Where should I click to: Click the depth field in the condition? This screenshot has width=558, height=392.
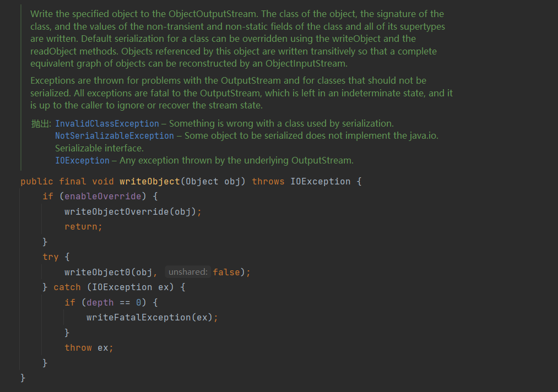[100, 302]
